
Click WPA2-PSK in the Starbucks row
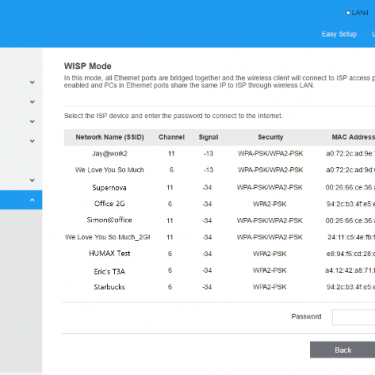tap(269, 287)
